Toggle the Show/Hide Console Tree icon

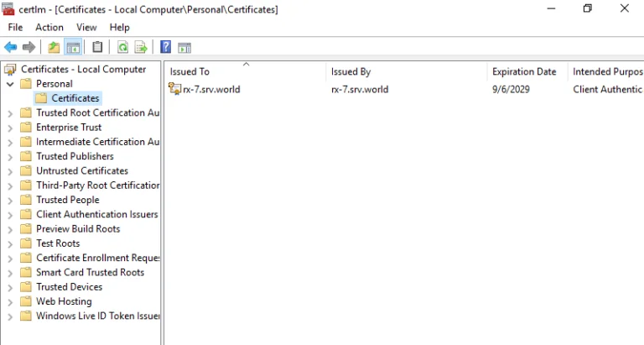[x=74, y=47]
